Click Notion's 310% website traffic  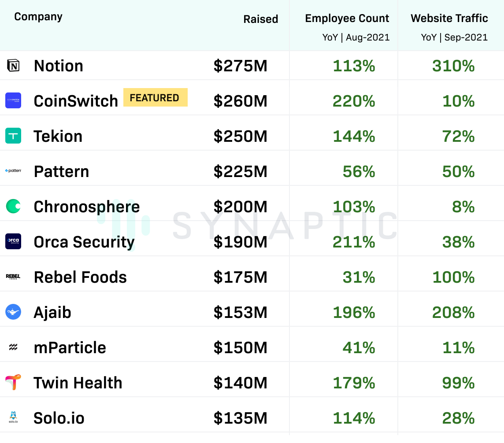tap(453, 66)
